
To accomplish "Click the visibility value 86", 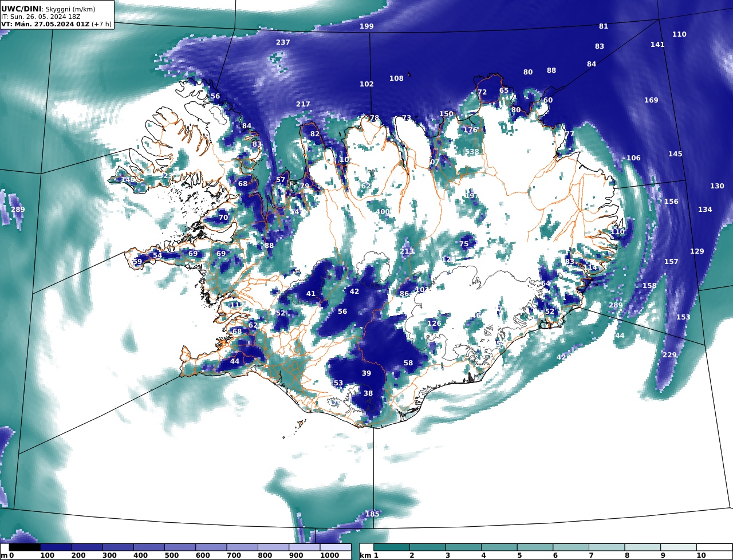I will [x=404, y=294].
